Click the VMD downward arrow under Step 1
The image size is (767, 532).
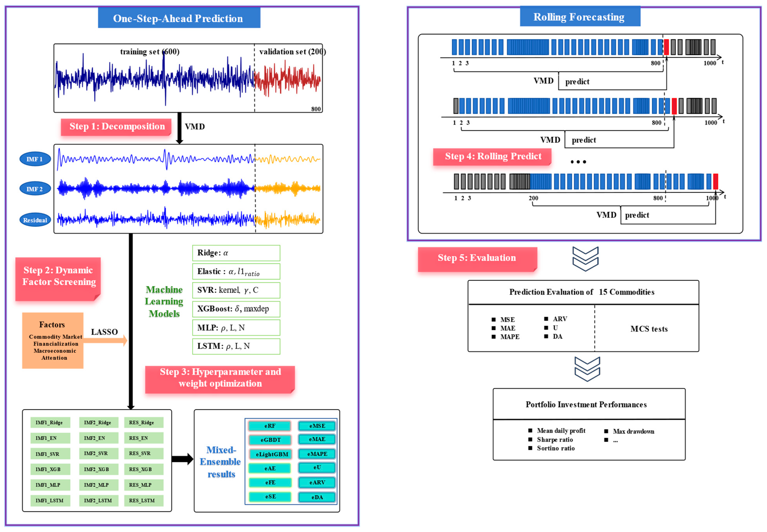tap(179, 128)
